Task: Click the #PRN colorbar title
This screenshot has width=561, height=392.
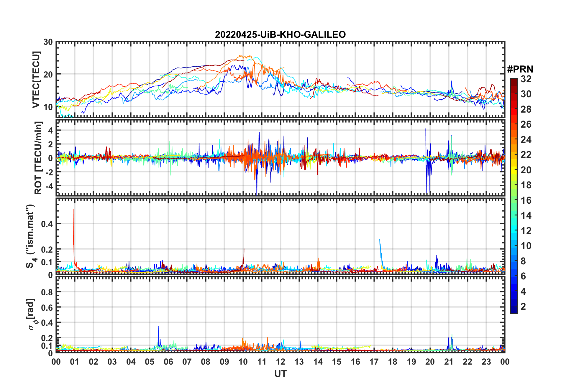Action: [520, 69]
